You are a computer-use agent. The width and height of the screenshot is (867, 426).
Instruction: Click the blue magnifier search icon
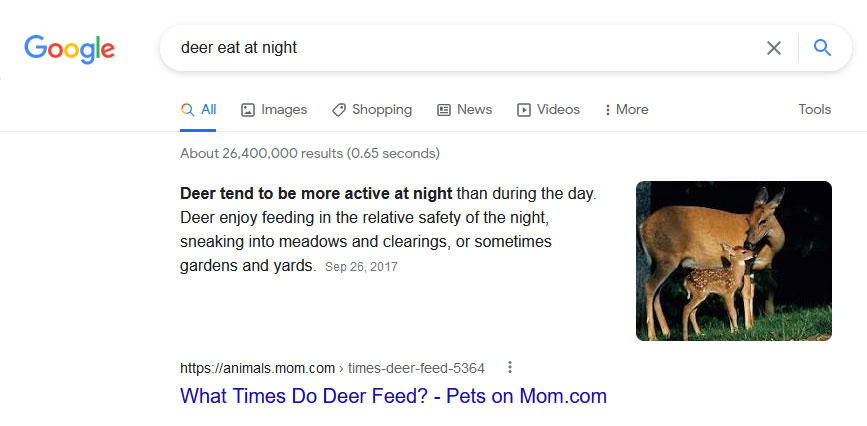click(x=822, y=48)
